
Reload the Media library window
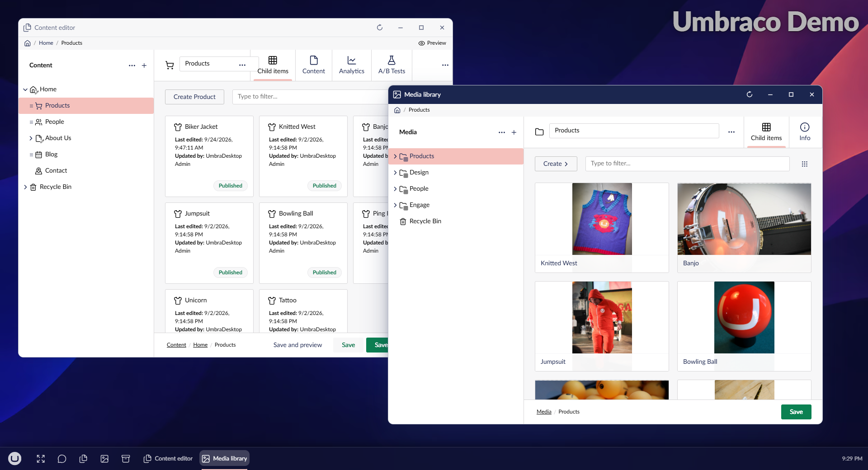click(750, 94)
